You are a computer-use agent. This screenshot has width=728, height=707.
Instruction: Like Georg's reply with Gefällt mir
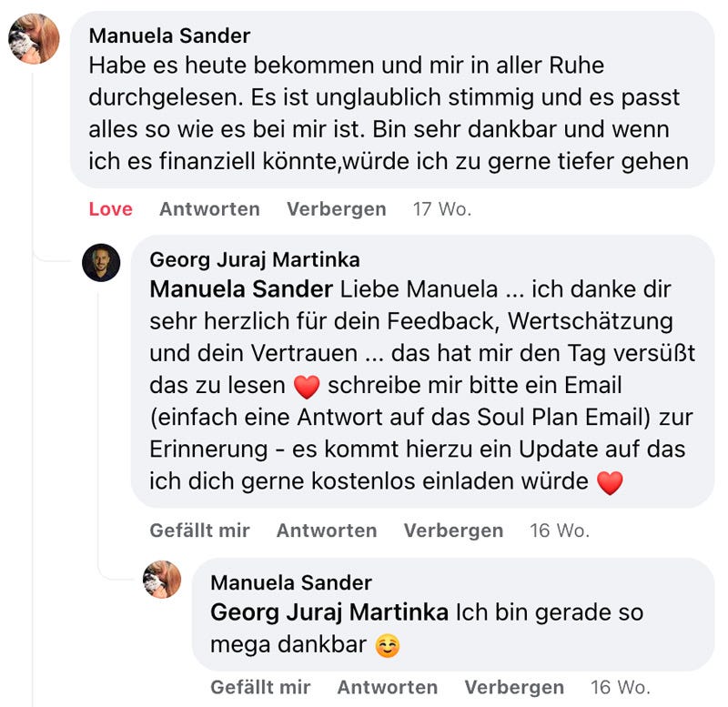tap(199, 530)
